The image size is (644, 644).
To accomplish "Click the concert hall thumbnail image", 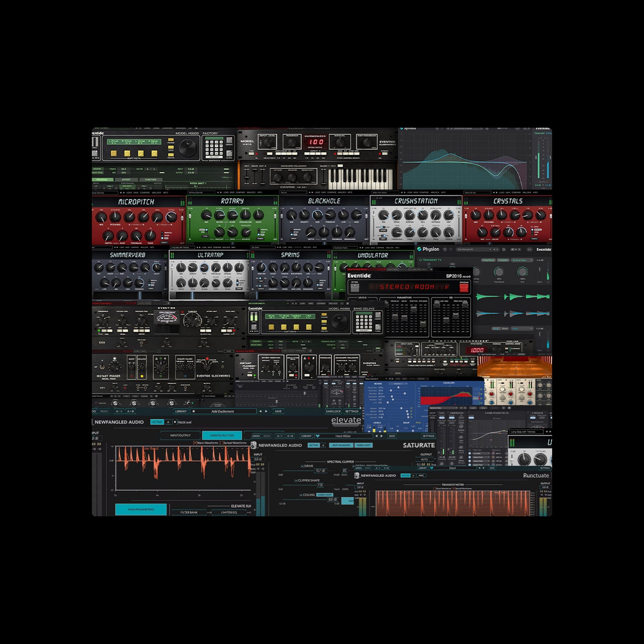I will point(514,366).
